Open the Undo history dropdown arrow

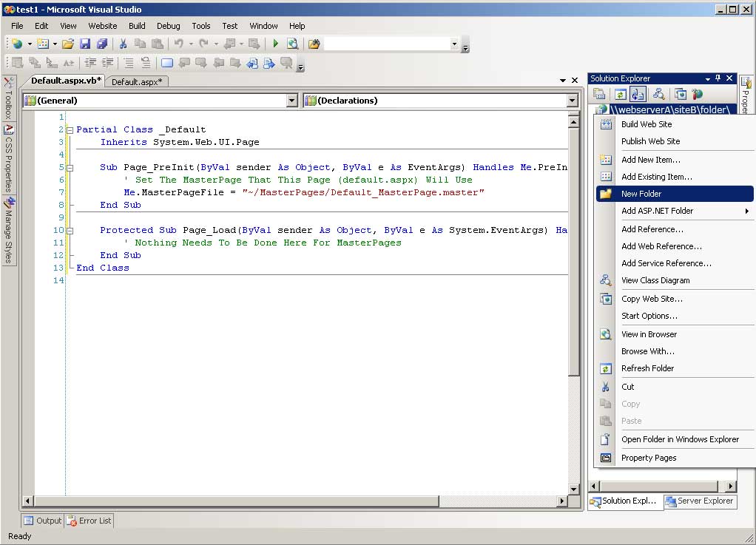(x=191, y=44)
